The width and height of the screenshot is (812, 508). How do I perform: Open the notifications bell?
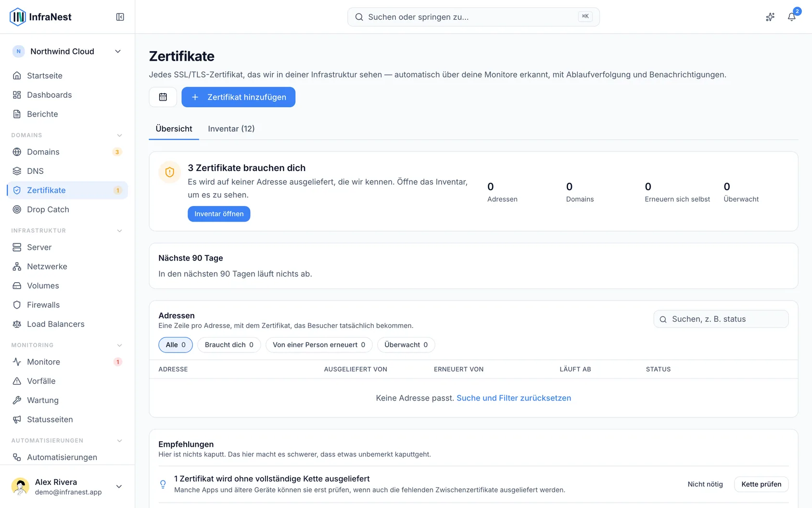(791, 17)
